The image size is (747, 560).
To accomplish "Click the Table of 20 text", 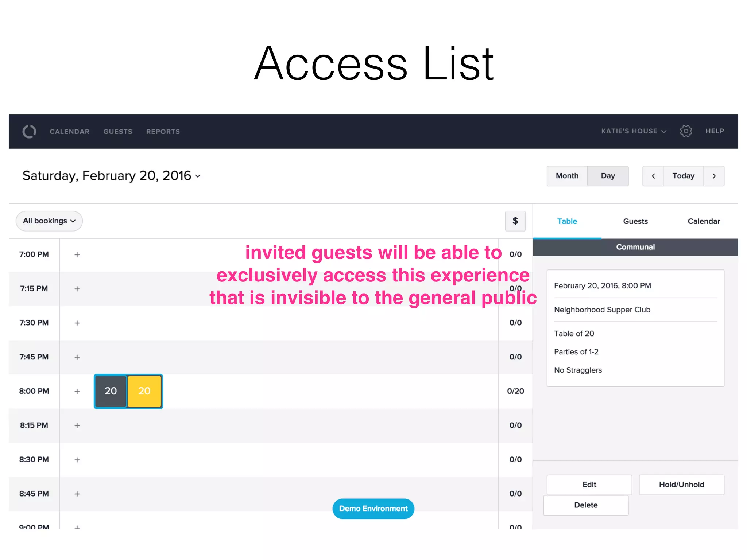I will pos(574,334).
